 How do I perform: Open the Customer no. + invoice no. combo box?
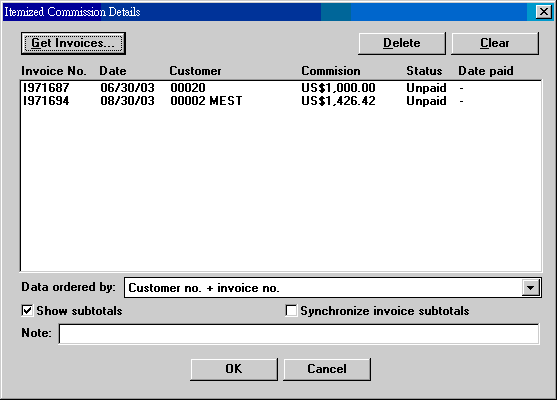pos(332,288)
